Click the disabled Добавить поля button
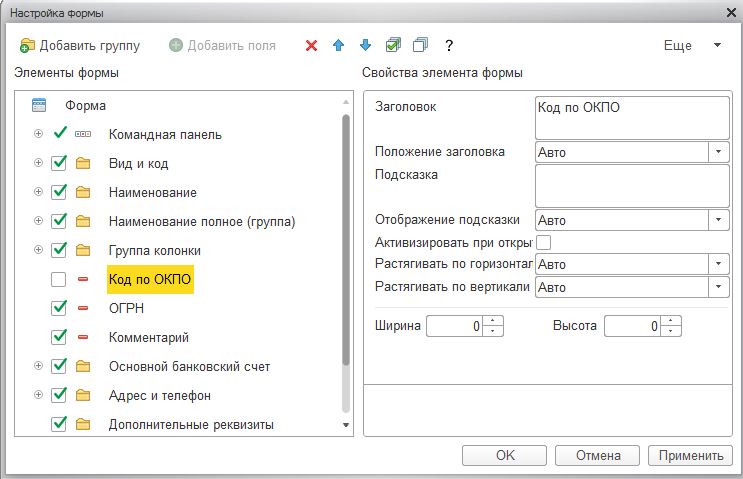The width and height of the screenshot is (743, 479). tap(222, 45)
